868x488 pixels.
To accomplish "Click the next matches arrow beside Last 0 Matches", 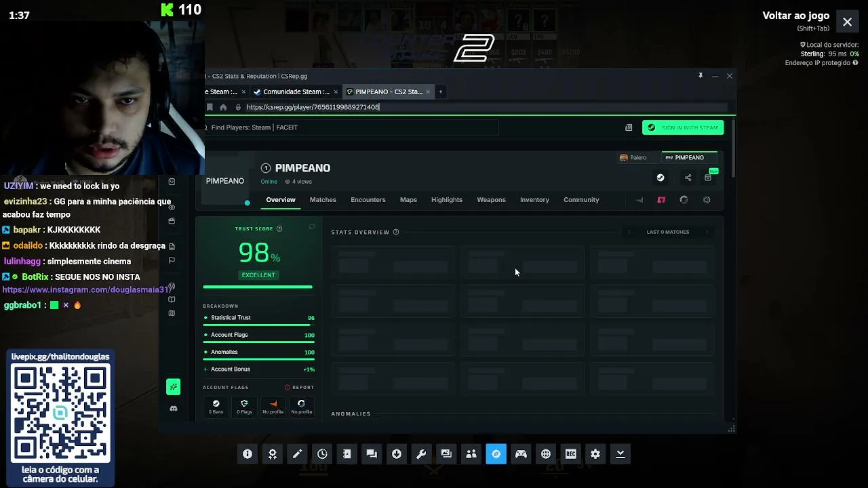I will [707, 232].
